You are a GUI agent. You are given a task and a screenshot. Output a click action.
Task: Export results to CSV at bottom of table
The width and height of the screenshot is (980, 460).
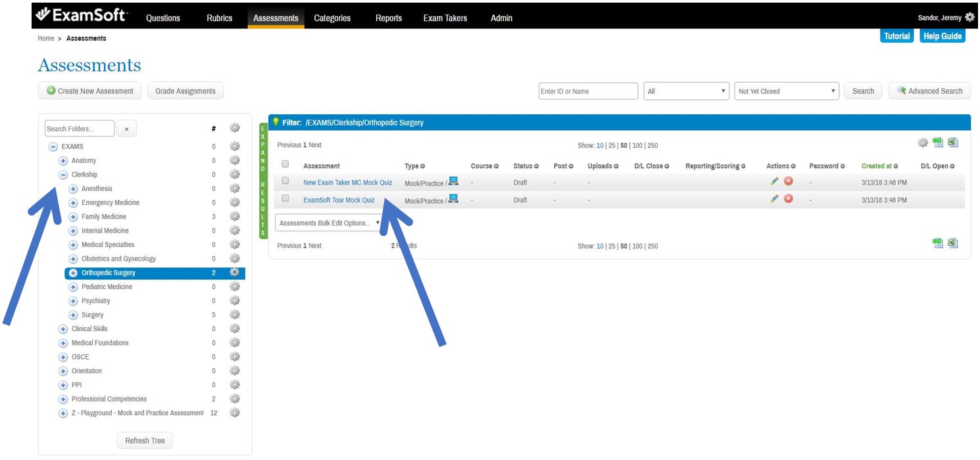[938, 243]
